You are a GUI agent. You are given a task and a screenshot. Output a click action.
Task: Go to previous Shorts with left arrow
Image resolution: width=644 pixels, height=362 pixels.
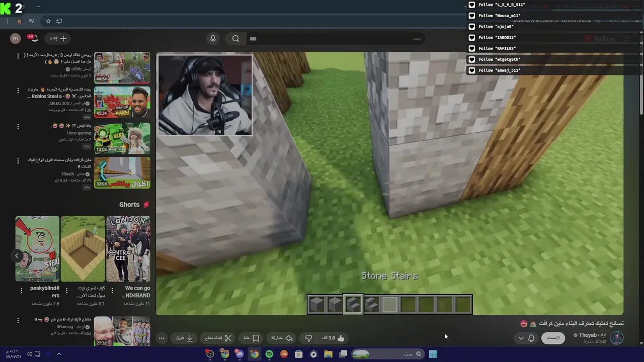pos(16,255)
